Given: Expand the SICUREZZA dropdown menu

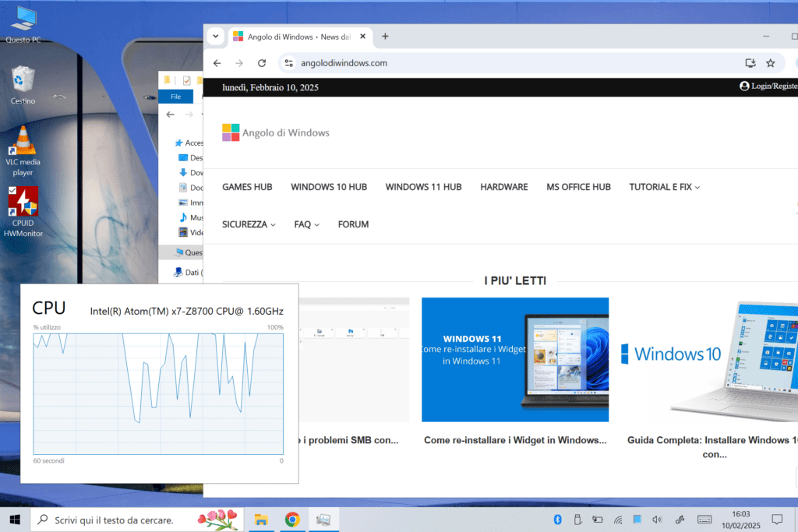Looking at the screenshot, I should tap(249, 224).
